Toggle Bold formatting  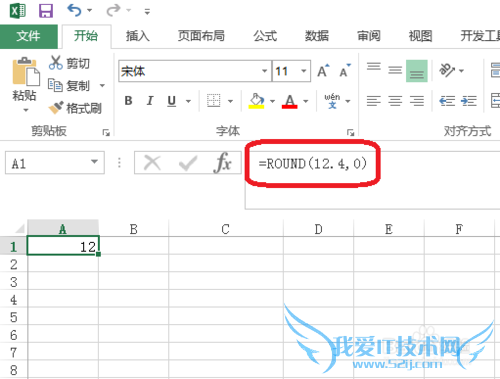128,101
